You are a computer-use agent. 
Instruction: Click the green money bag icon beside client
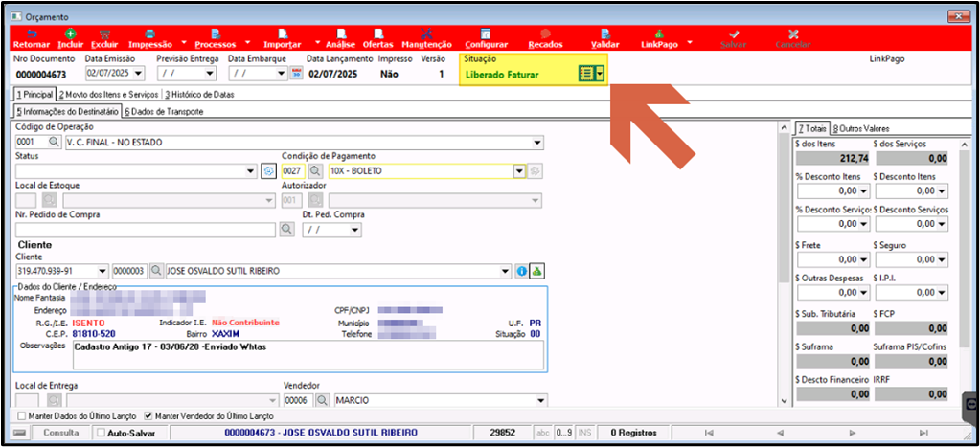[x=536, y=272]
